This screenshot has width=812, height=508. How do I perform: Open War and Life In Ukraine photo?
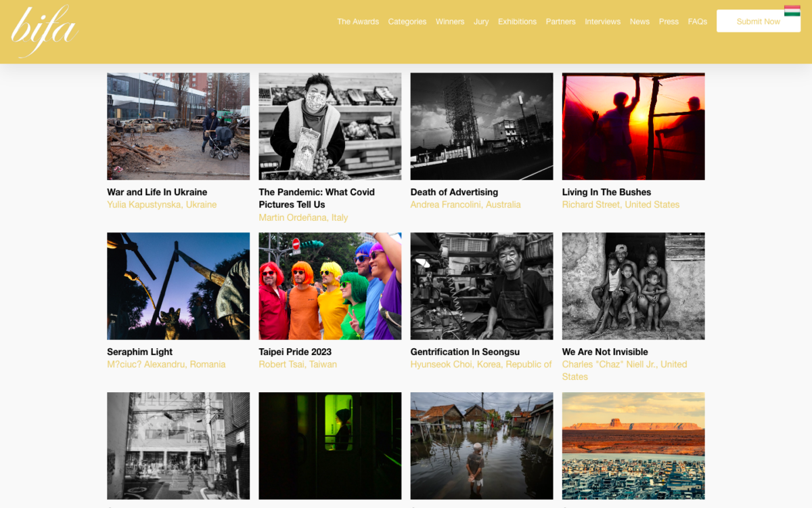pos(178,127)
